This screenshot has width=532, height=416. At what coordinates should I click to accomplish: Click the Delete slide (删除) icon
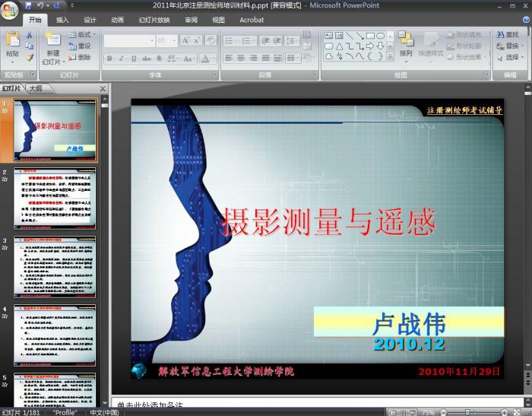point(80,57)
